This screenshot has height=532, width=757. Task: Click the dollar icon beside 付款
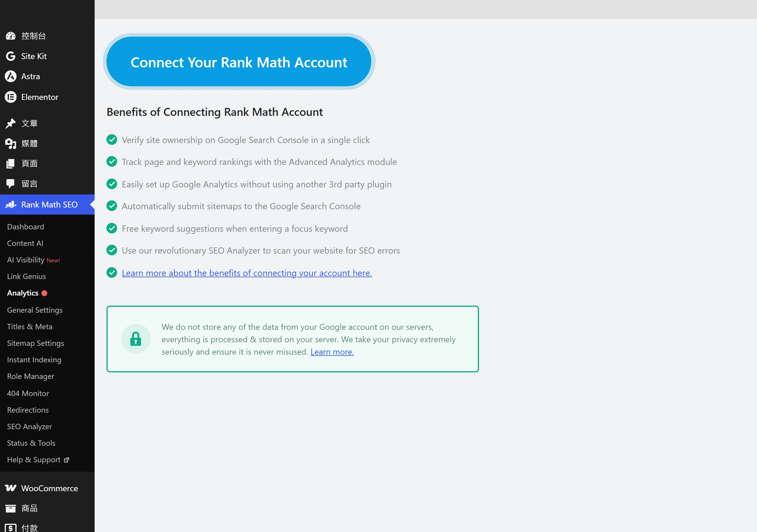(x=11, y=528)
